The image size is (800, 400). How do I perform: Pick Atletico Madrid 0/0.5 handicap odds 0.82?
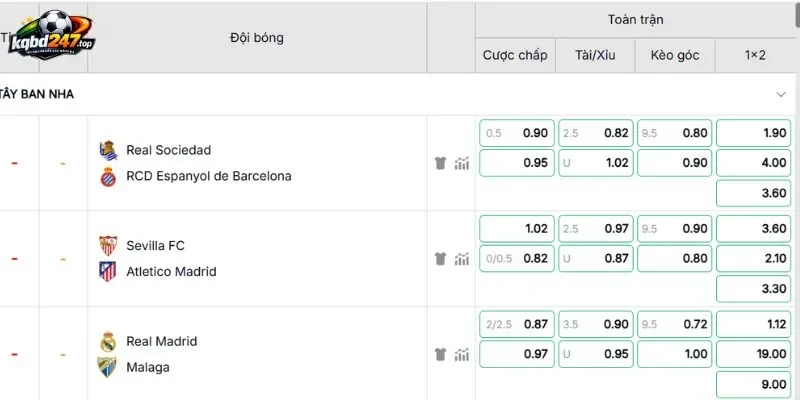pyautogui.click(x=517, y=259)
